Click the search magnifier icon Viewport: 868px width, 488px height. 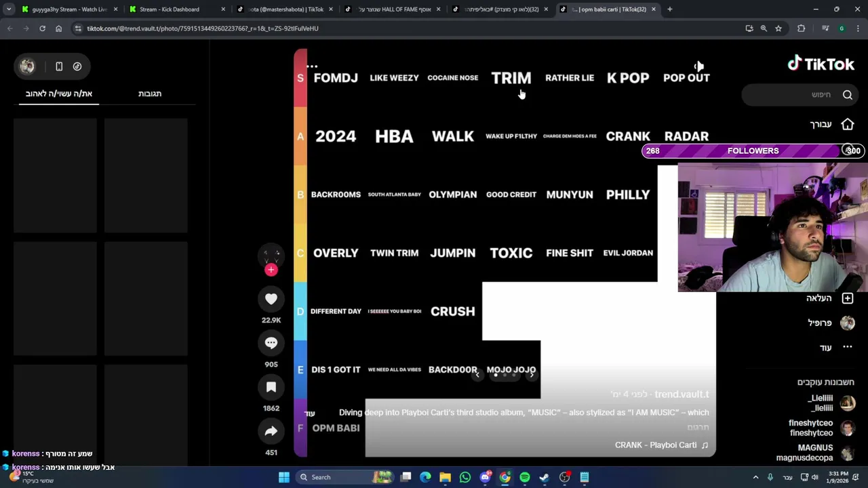(x=848, y=95)
